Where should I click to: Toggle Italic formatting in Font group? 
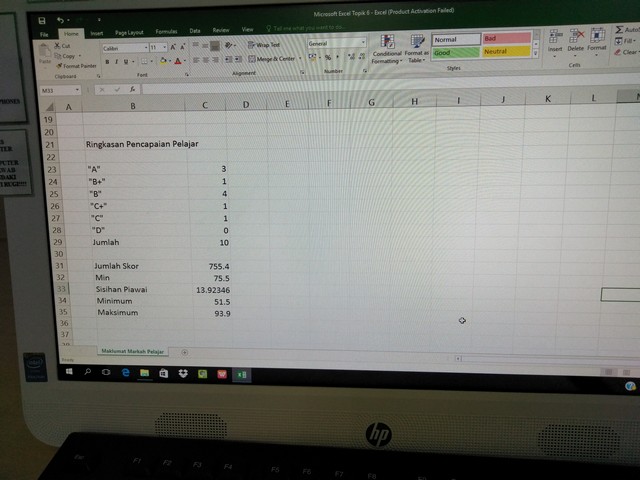[x=116, y=61]
